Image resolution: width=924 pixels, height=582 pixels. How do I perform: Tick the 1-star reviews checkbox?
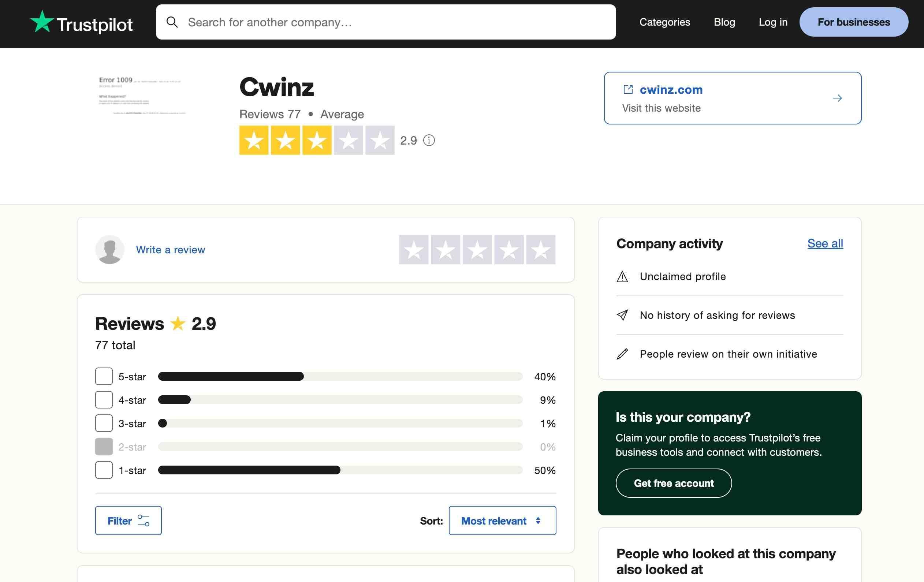103,470
